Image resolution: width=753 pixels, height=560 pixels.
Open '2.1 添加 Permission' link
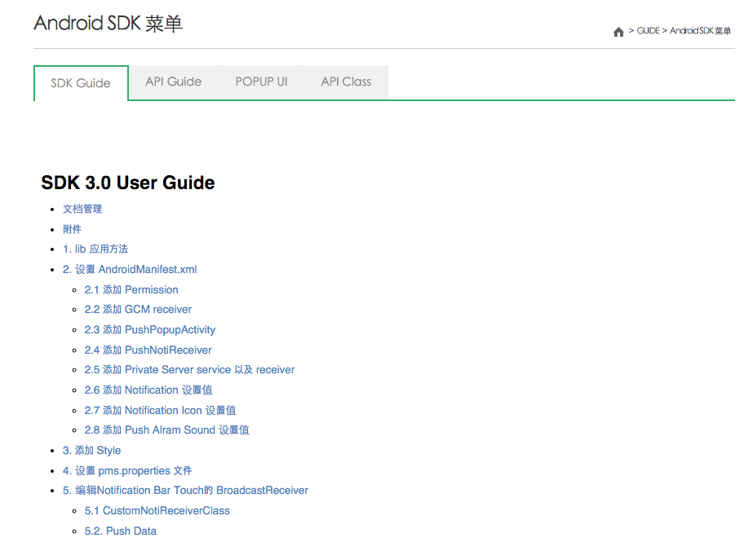click(131, 290)
